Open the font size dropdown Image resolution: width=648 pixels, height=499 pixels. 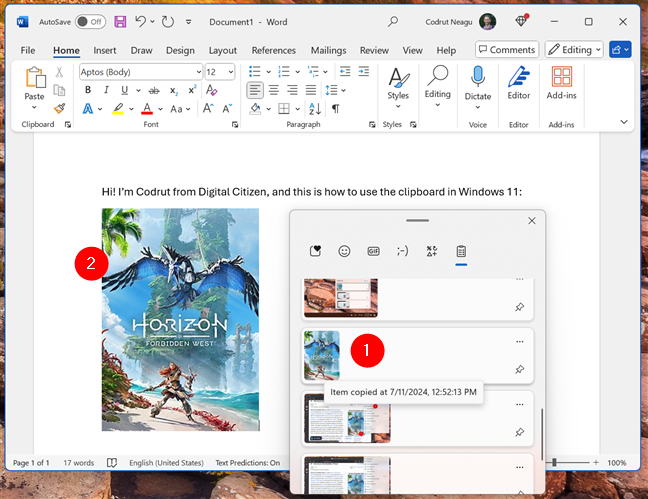pos(231,72)
